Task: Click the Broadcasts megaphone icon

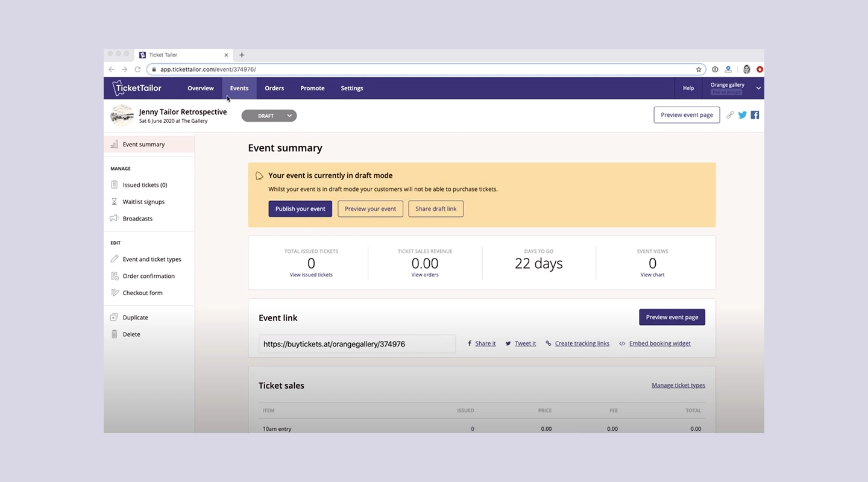Action: tap(115, 218)
